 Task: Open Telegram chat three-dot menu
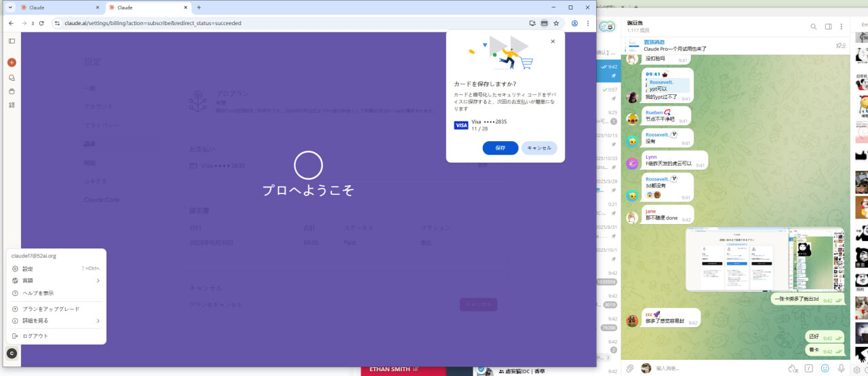(x=842, y=26)
